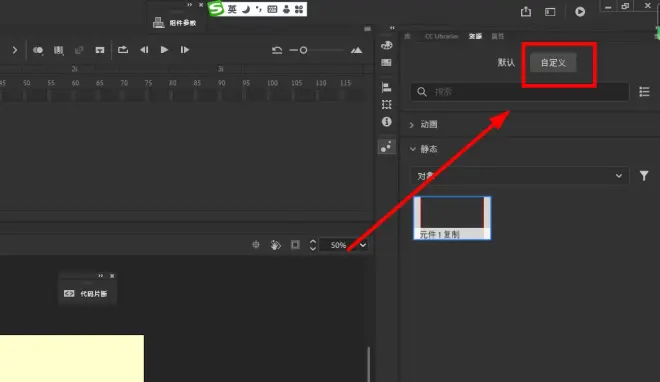Open the Color panel palette icon
This screenshot has width=660, height=382.
(386, 45)
